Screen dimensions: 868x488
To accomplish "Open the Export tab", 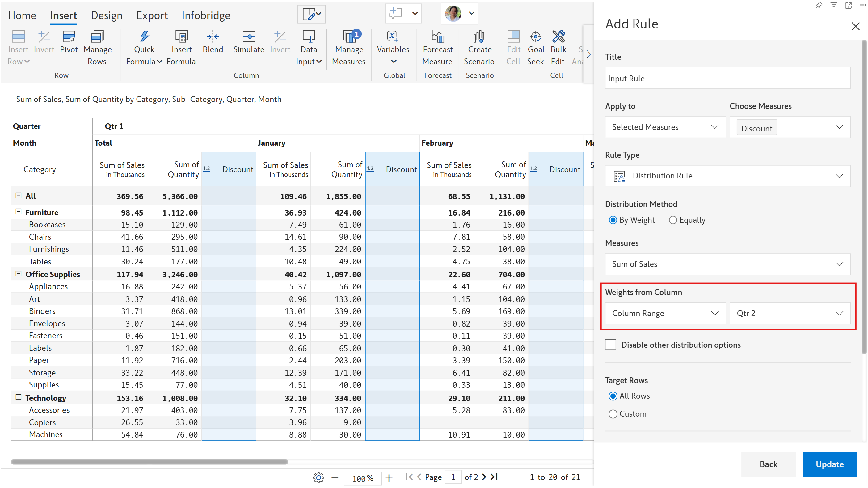I will point(152,15).
